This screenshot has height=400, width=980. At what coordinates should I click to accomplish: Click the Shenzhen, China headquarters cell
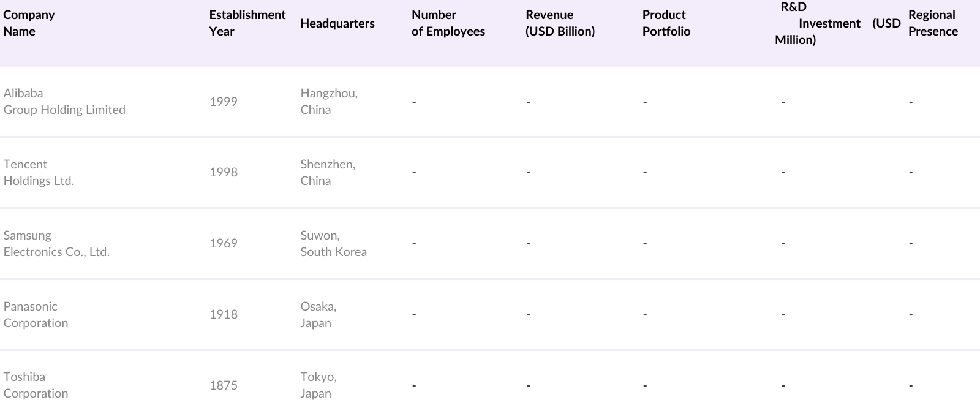pos(328,173)
